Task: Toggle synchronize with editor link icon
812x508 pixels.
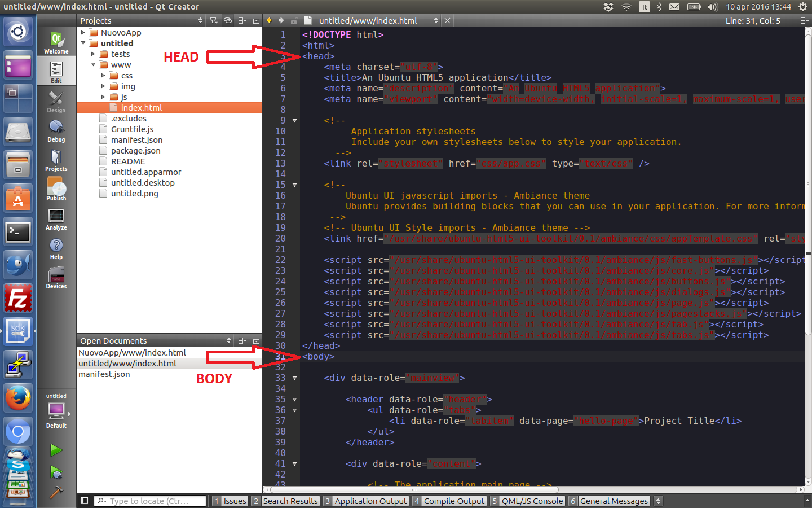Action: point(228,21)
